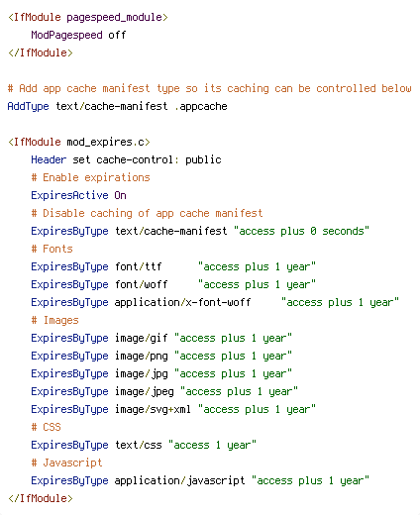The image size is (420, 515).
Task: Click the comment about app cache manifest type
Action: [209, 88]
